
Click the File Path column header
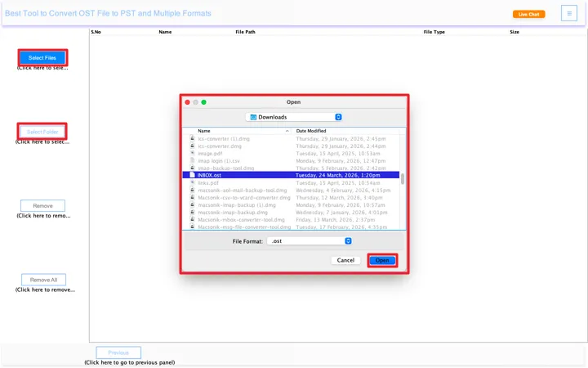[x=245, y=32]
